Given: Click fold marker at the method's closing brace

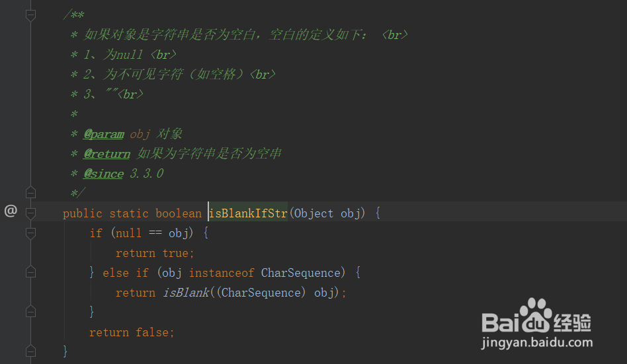Looking at the screenshot, I should (30, 351).
